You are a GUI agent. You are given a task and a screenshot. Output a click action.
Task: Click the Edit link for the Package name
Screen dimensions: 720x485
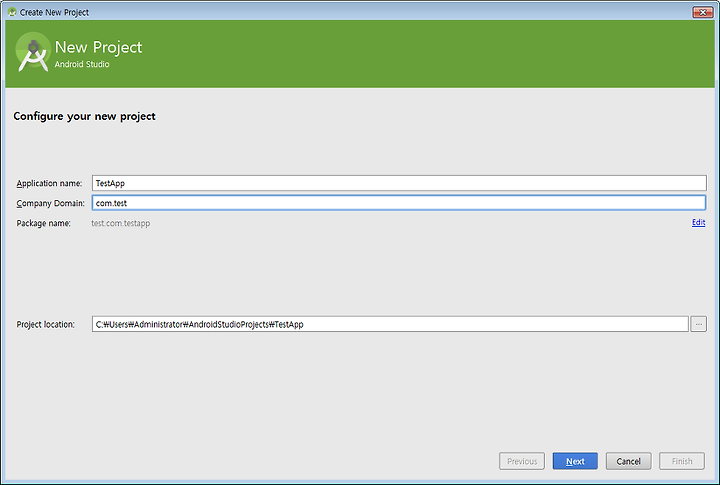click(698, 222)
